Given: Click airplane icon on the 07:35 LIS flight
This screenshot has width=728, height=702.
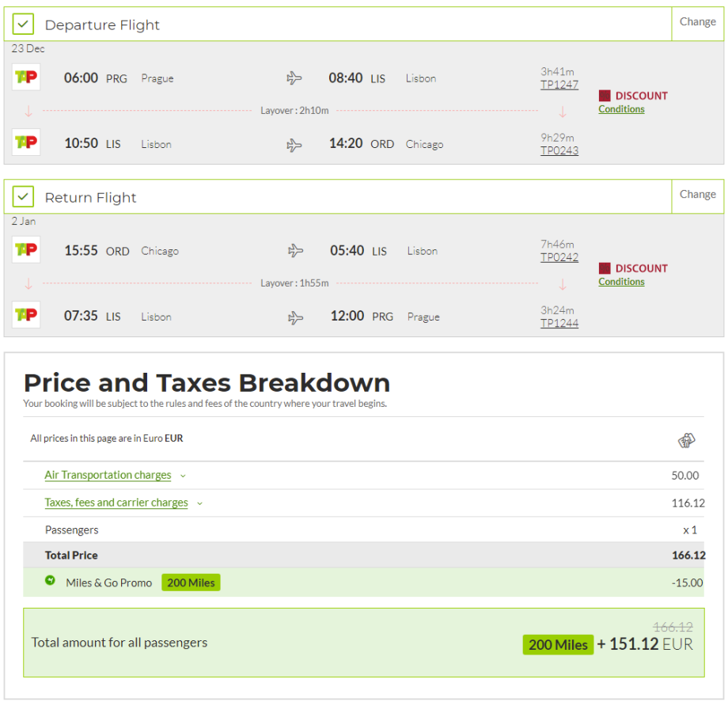Looking at the screenshot, I should (x=295, y=317).
